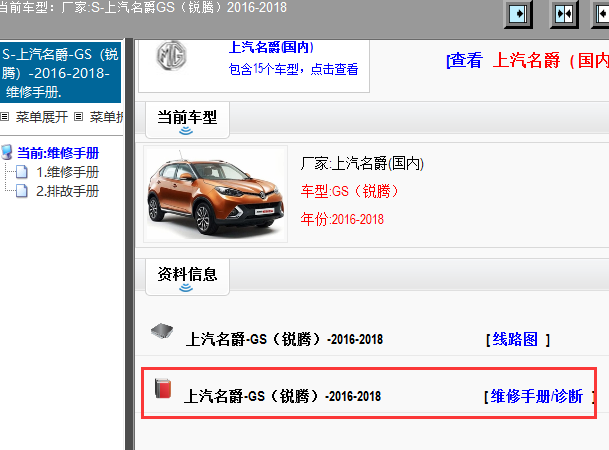This screenshot has width=609, height=450.
Task: Click the 年份:2016-2018 text
Action: point(342,219)
